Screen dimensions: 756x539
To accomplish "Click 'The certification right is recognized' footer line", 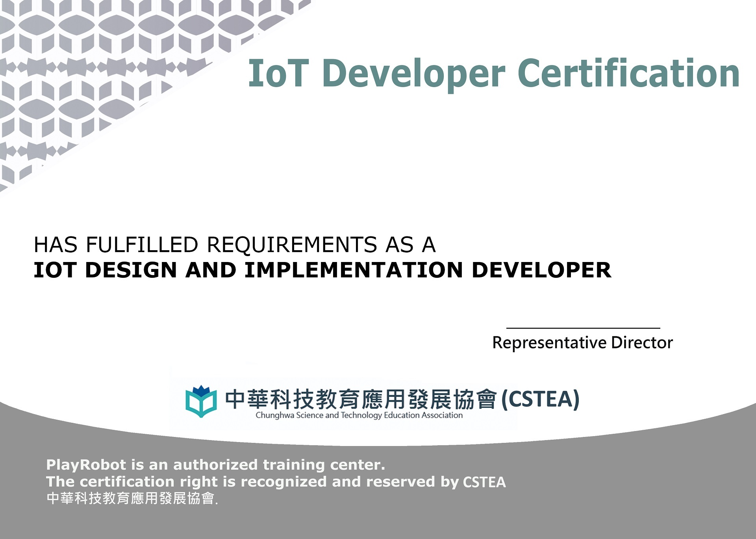I will tap(186, 482).
